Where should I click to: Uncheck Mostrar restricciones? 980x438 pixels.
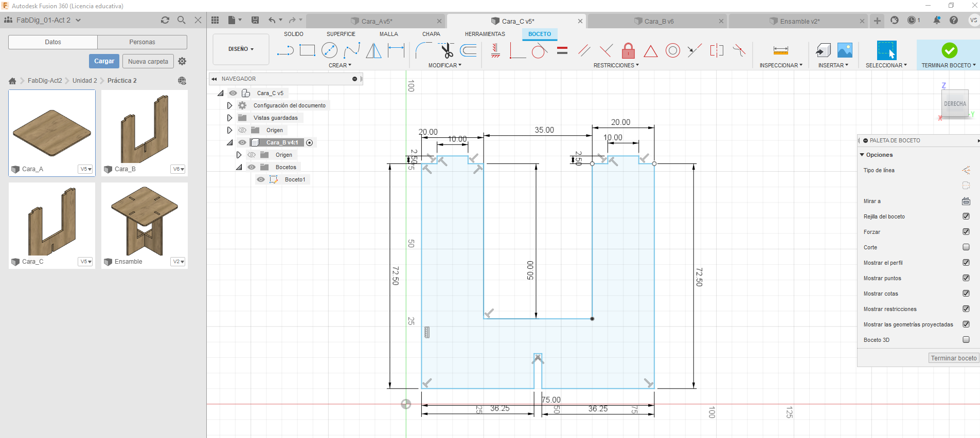click(966, 309)
